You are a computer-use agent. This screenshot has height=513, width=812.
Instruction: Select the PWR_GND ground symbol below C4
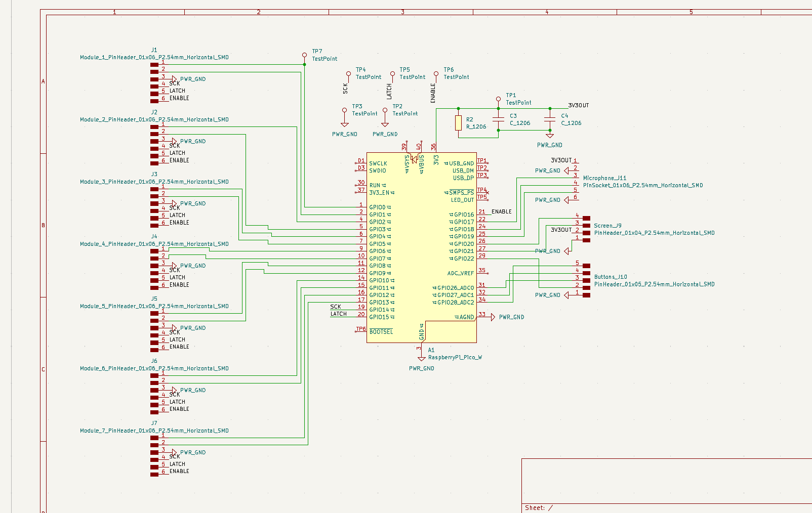tap(550, 136)
